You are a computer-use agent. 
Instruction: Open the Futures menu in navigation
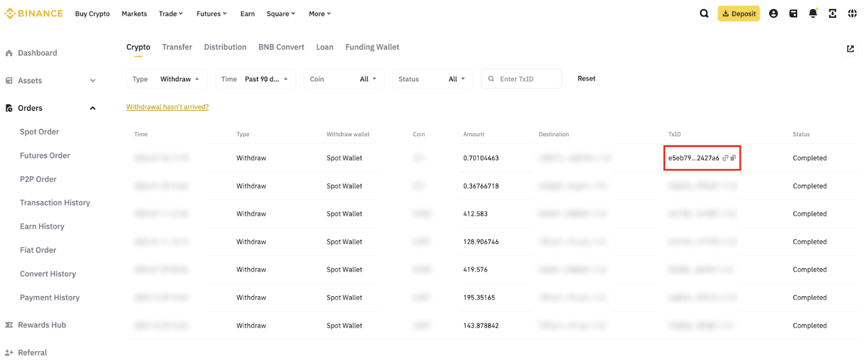point(211,14)
